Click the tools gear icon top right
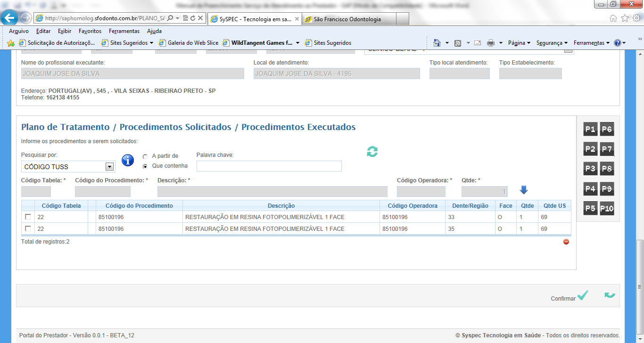Image resolution: width=644 pixels, height=343 pixels. 636,18
